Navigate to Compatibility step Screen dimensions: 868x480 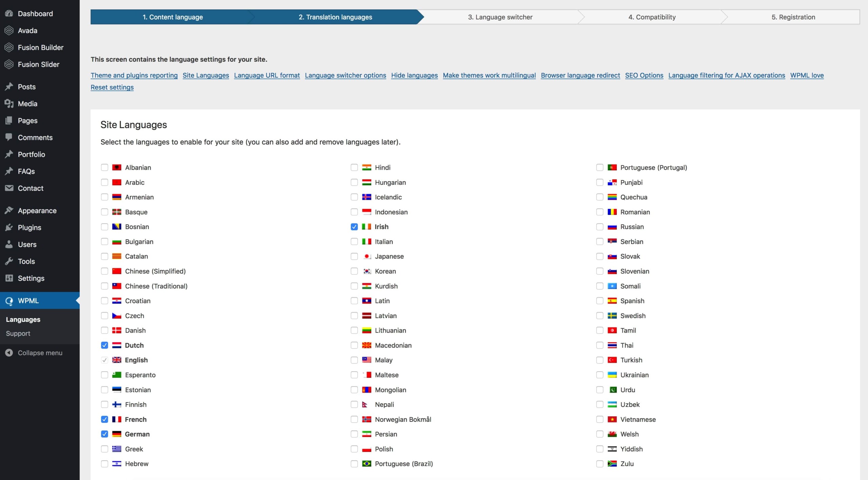click(651, 17)
